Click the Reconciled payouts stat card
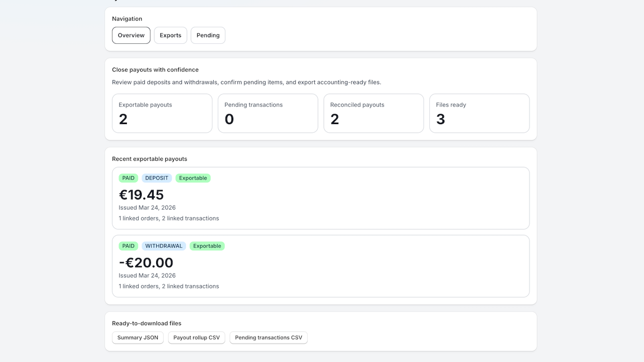Viewport: 644px width, 362px height. (x=374, y=113)
